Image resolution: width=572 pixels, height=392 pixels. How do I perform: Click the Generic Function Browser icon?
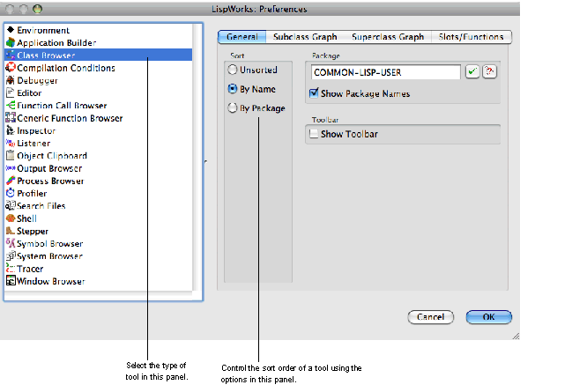(11, 118)
